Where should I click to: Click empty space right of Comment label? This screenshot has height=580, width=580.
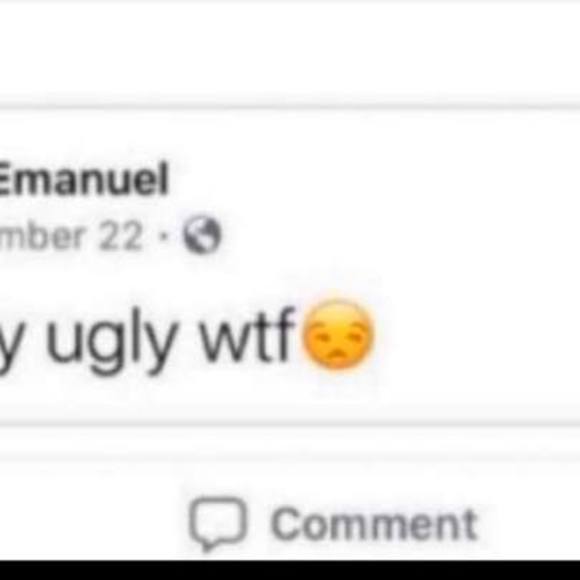click(531, 524)
